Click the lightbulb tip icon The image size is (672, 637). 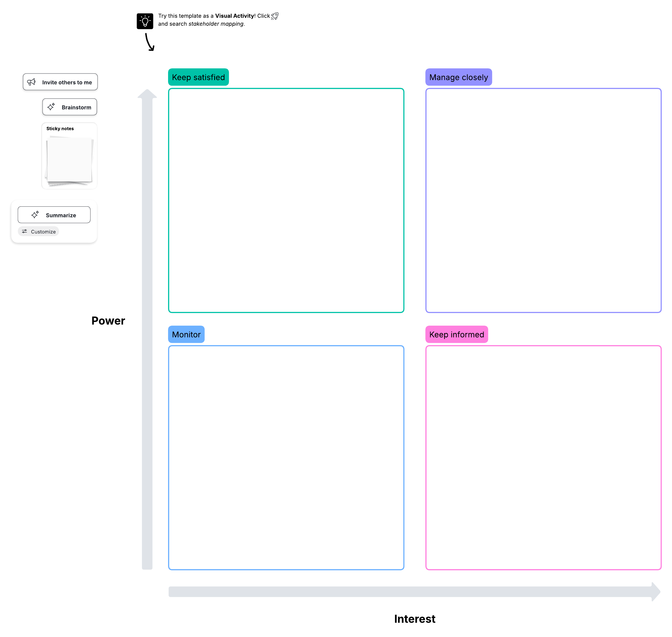(x=145, y=21)
